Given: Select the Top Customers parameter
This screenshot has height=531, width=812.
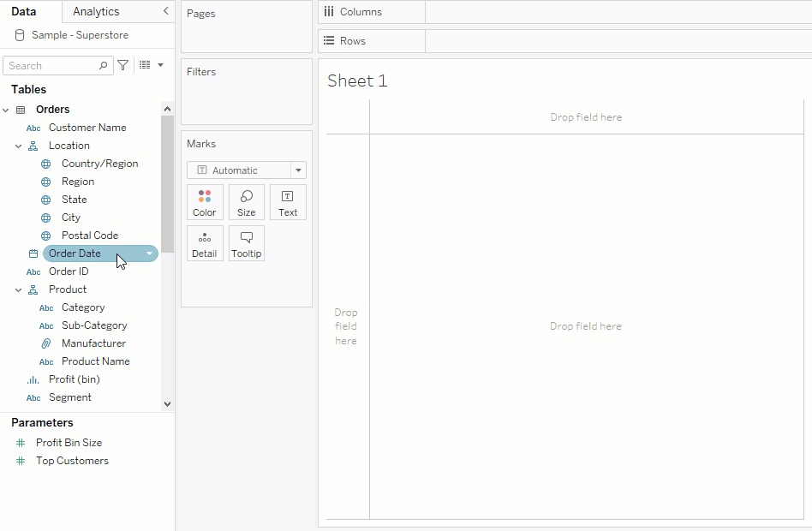Looking at the screenshot, I should click(72, 460).
